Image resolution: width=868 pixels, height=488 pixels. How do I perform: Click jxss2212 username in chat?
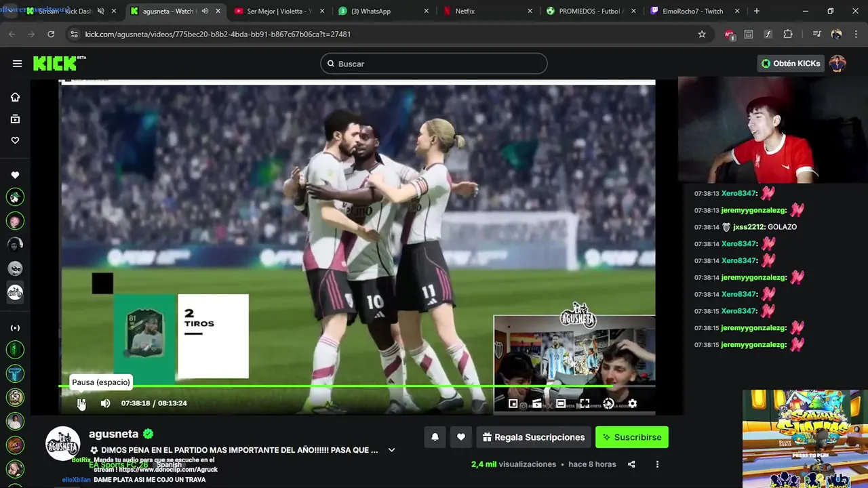coord(749,227)
